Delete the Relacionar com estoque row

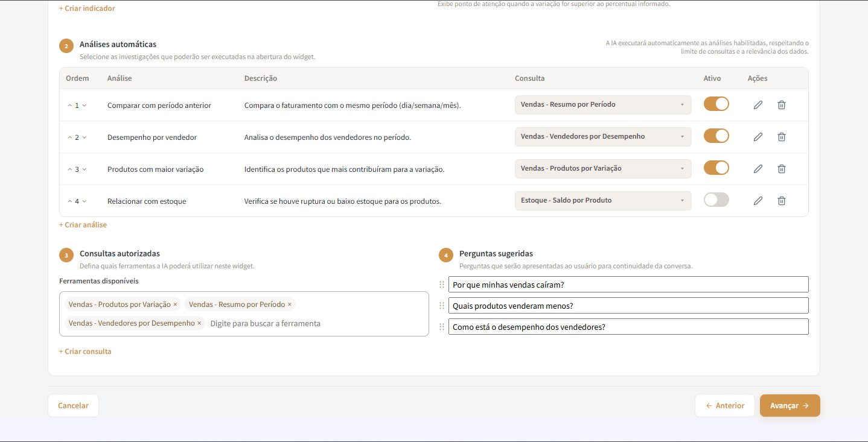(782, 201)
